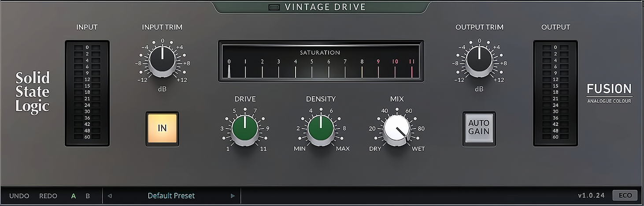Switch to preset slot B
Image resolution: width=644 pixels, height=206 pixels.
coord(88,196)
